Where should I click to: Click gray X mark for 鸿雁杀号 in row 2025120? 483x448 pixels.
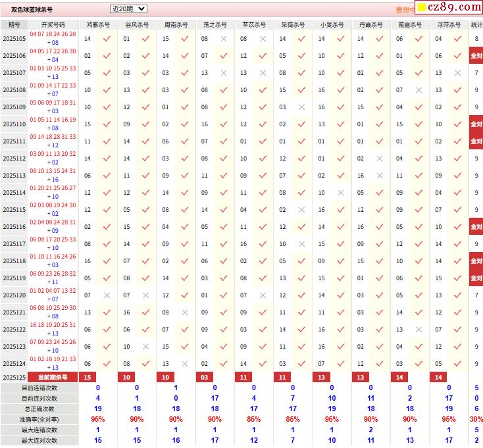[x=107, y=295]
